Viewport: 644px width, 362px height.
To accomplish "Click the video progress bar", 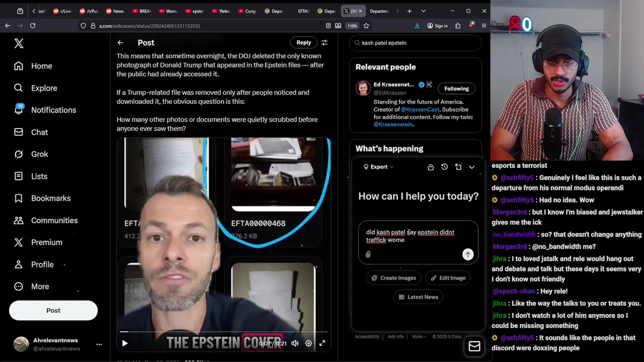I will point(224,332).
